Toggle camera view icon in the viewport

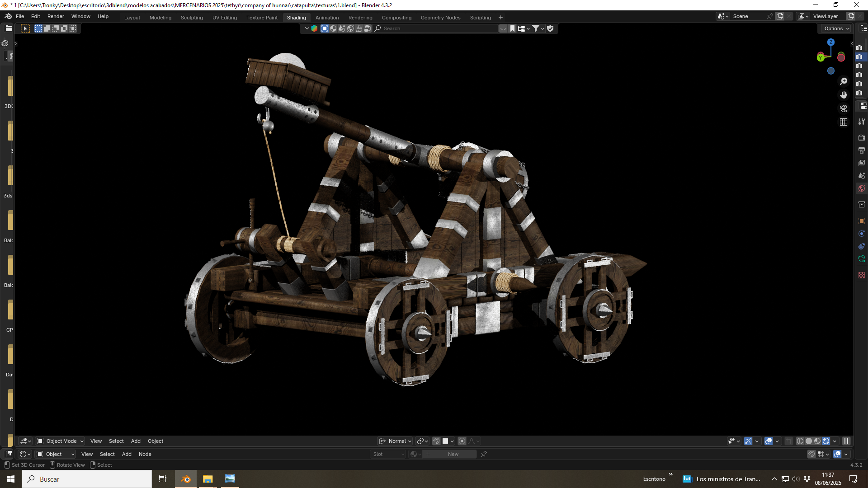(844, 108)
